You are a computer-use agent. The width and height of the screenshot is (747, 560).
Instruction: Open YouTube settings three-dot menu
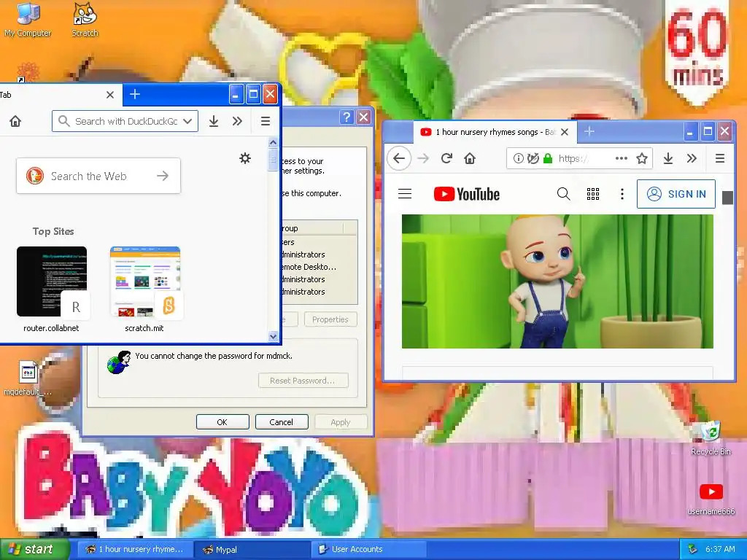point(622,194)
